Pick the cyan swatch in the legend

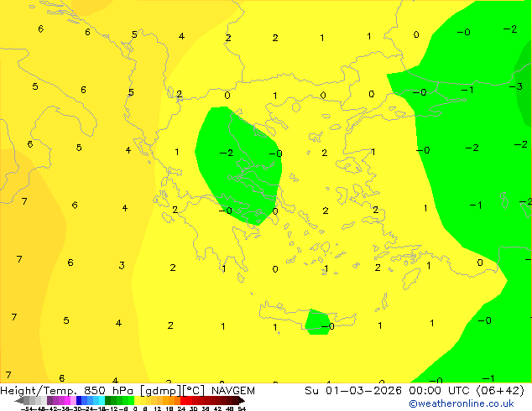pos(102,400)
